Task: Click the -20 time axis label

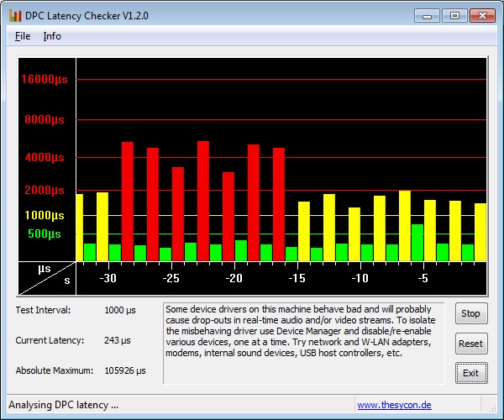Action: 234,278
